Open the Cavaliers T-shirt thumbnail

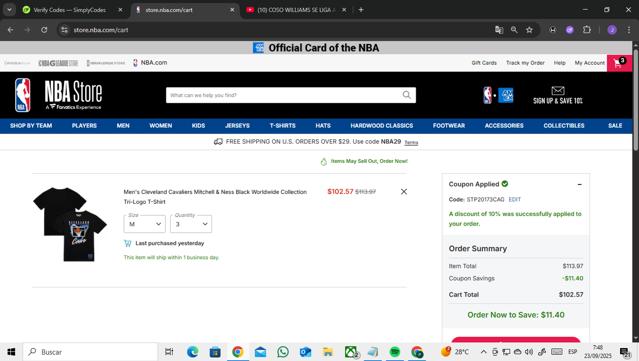[70, 224]
